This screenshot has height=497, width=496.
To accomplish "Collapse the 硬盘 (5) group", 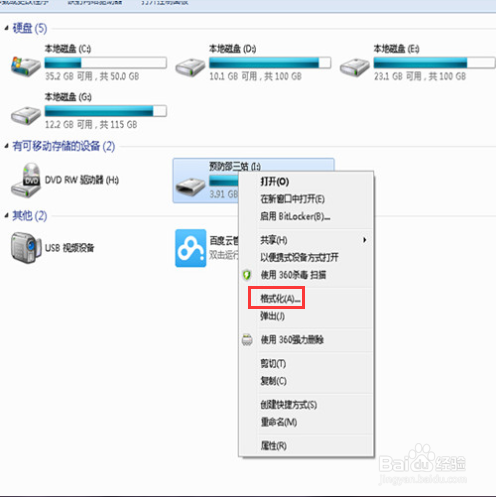I will click(6, 28).
